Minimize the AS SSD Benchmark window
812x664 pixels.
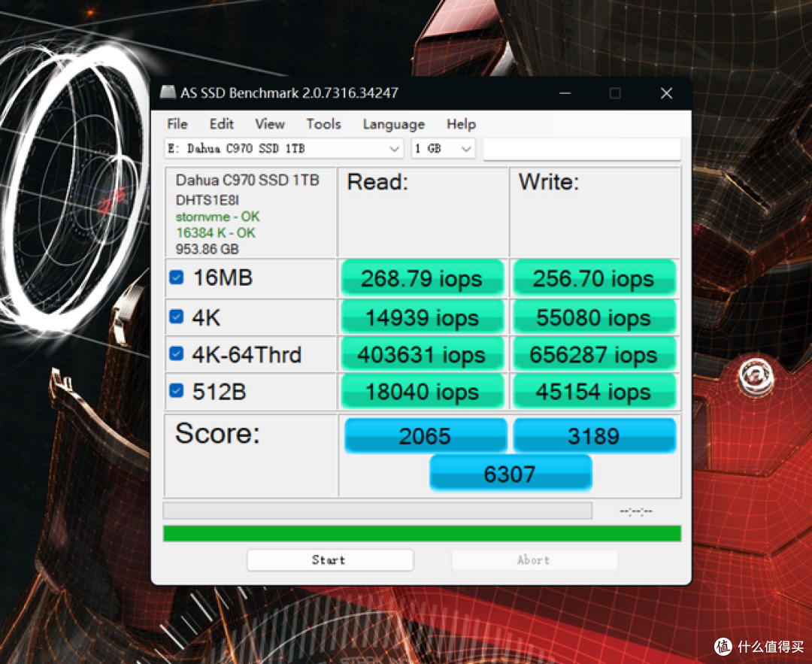(x=565, y=93)
